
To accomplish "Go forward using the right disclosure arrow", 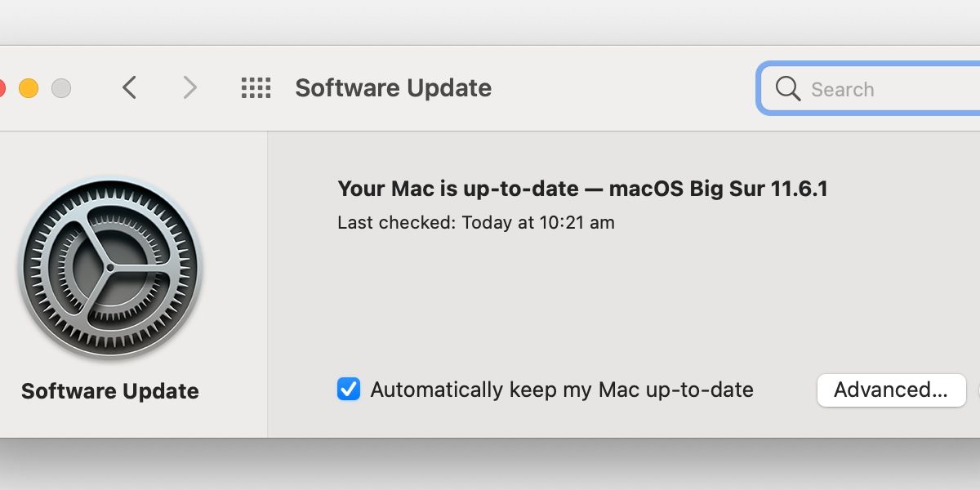I will [x=189, y=87].
